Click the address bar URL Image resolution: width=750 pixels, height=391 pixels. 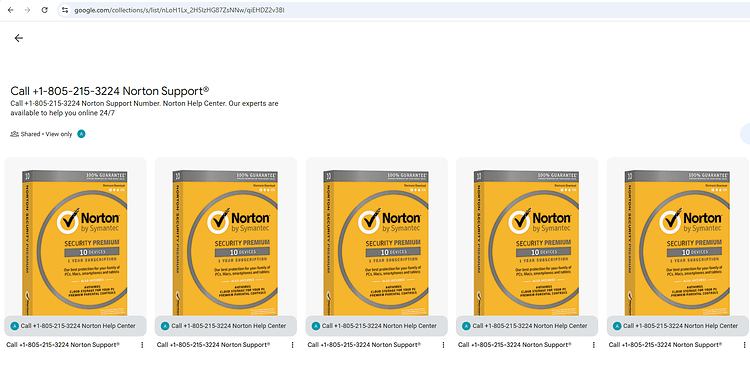pos(179,10)
